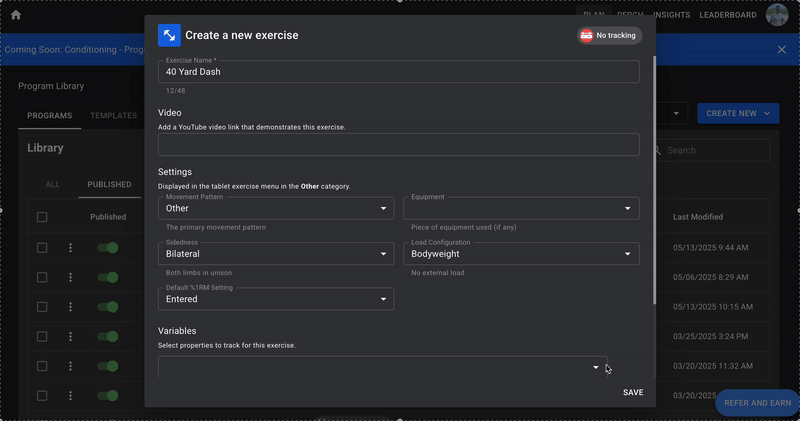
Task: Click the dialog vertical scrollbar
Action: [x=654, y=180]
